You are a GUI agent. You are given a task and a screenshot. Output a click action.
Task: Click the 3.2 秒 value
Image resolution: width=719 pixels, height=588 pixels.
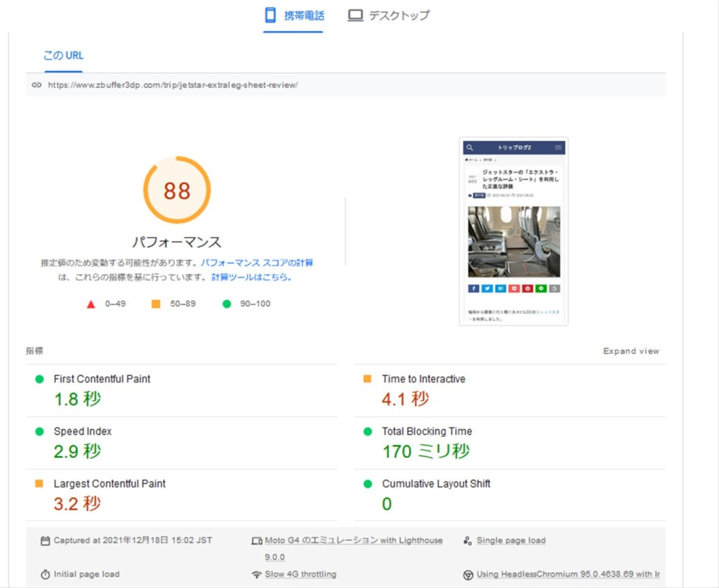77,504
